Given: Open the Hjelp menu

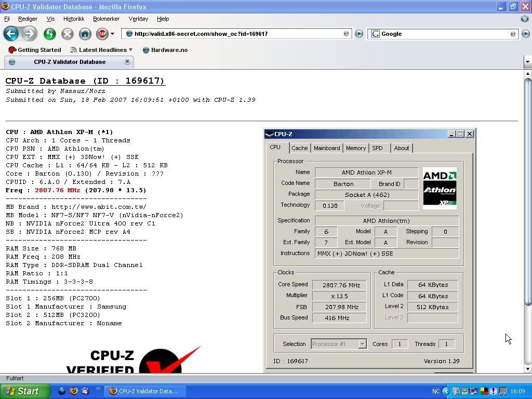Looking at the screenshot, I should tap(163, 19).
